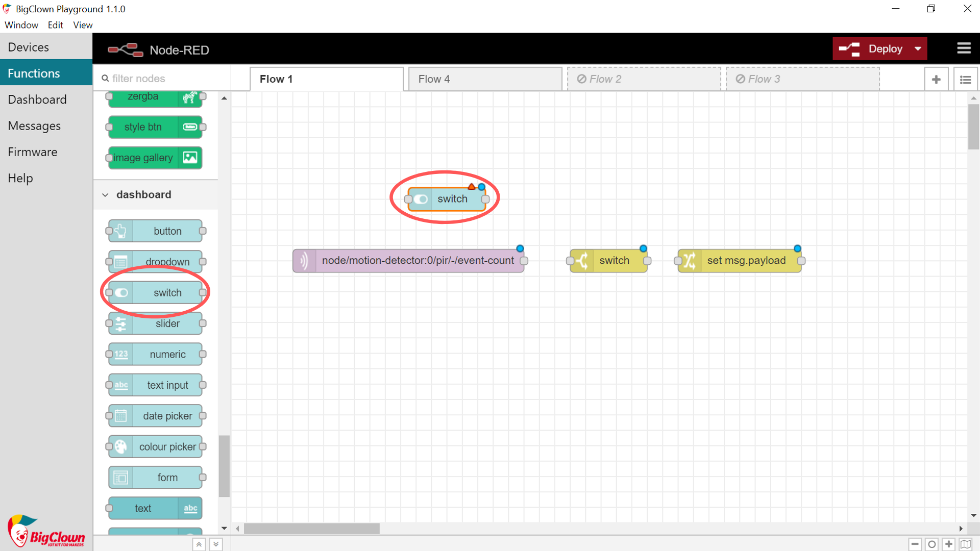Viewport: 980px width, 551px height.
Task: Select the style btn node in palette
Action: click(156, 127)
